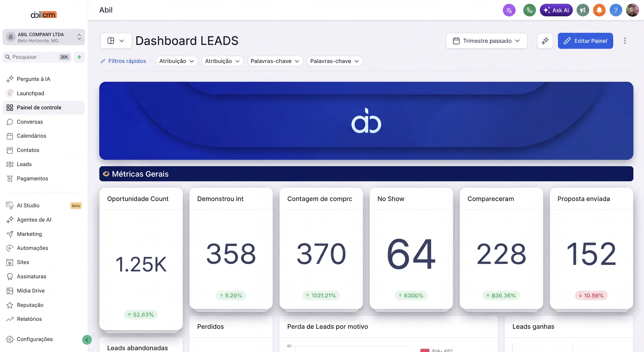Screen dimensions: 644x352
Task: Open Assinaturas in sidebar
Action: click(x=44, y=276)
